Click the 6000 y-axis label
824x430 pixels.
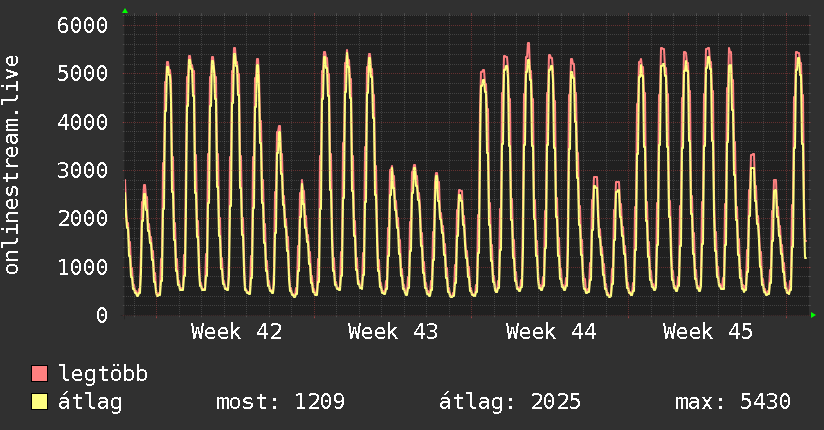[83, 25]
